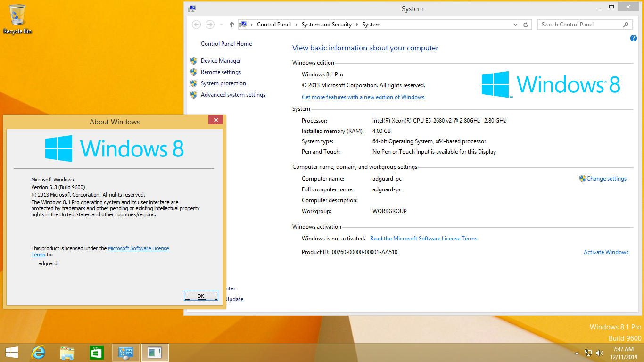Click the Back arrow in System window

coord(197,25)
